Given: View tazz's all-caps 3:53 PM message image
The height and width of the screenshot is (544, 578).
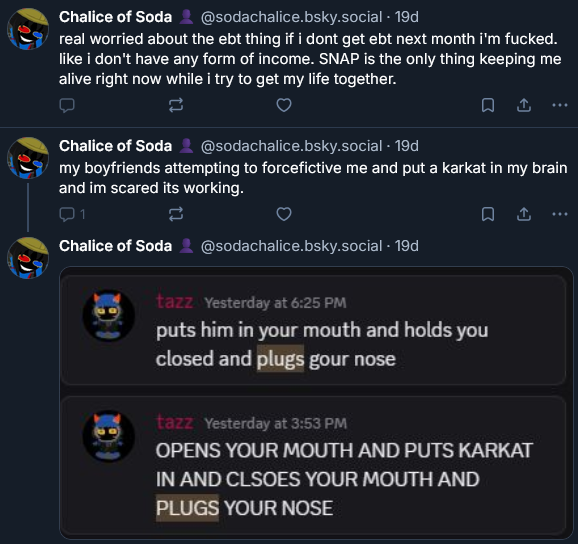Looking at the screenshot, I should click(x=313, y=465).
